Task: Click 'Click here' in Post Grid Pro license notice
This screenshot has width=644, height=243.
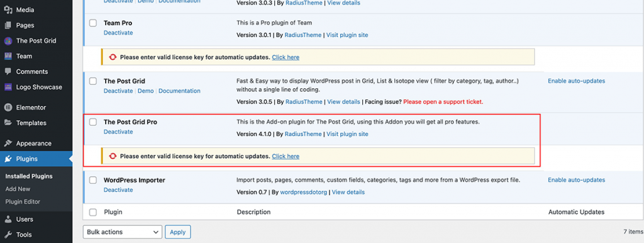Action: pos(286,156)
